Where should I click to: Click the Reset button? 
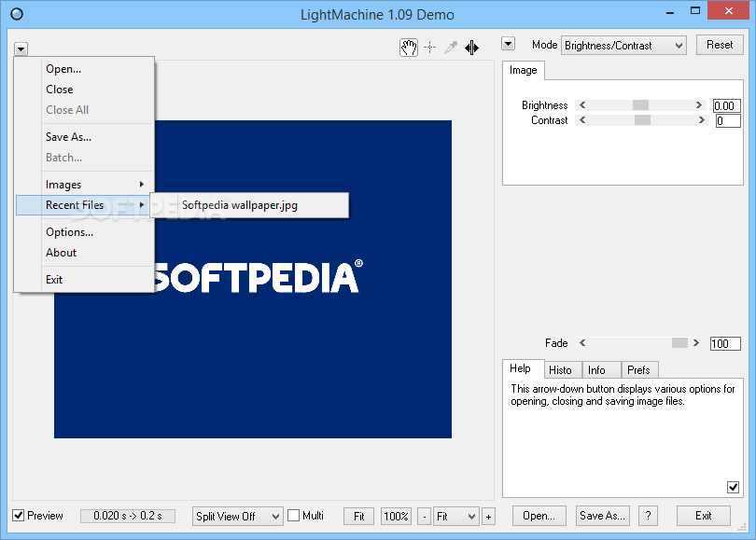coord(720,45)
